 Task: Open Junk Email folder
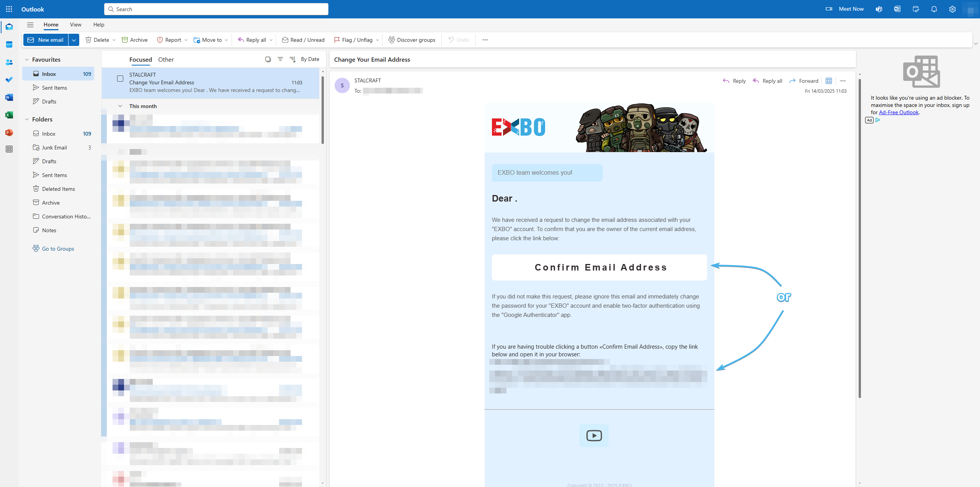point(58,148)
